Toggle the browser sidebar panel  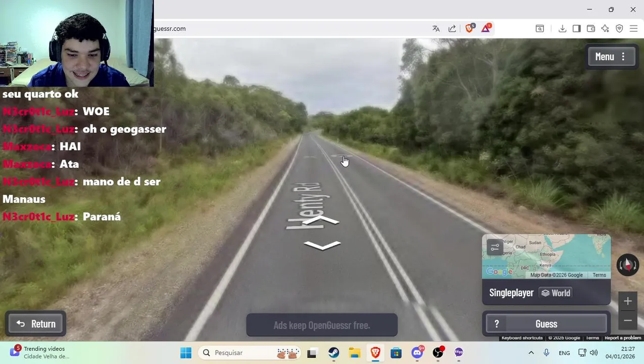576,29
